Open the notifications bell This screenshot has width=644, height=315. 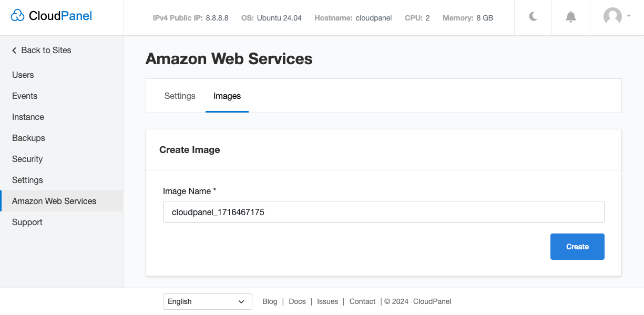click(570, 17)
